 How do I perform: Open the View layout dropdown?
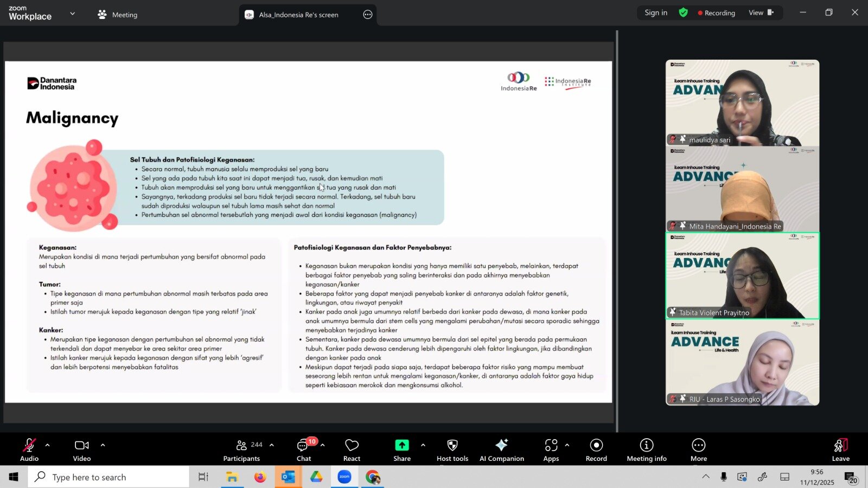tap(761, 12)
